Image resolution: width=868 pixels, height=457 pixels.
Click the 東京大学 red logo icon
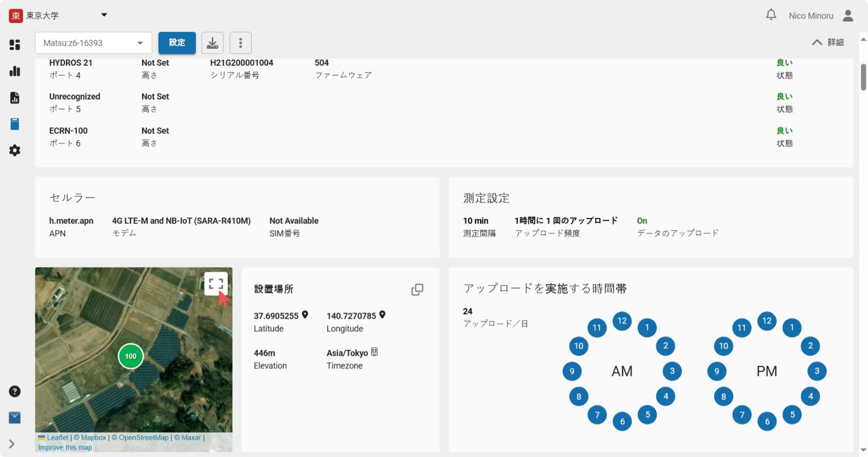coord(16,15)
